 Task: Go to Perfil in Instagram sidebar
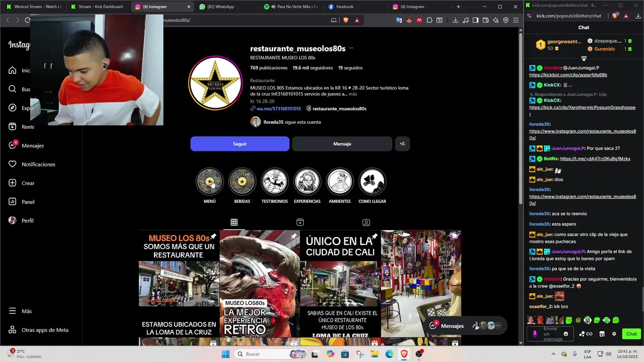[x=21, y=221]
